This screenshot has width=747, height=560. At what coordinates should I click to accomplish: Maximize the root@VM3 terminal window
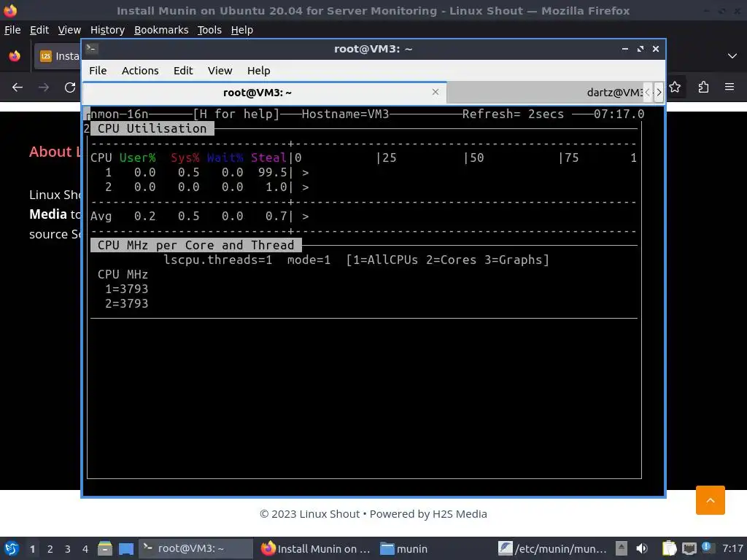[x=640, y=49]
